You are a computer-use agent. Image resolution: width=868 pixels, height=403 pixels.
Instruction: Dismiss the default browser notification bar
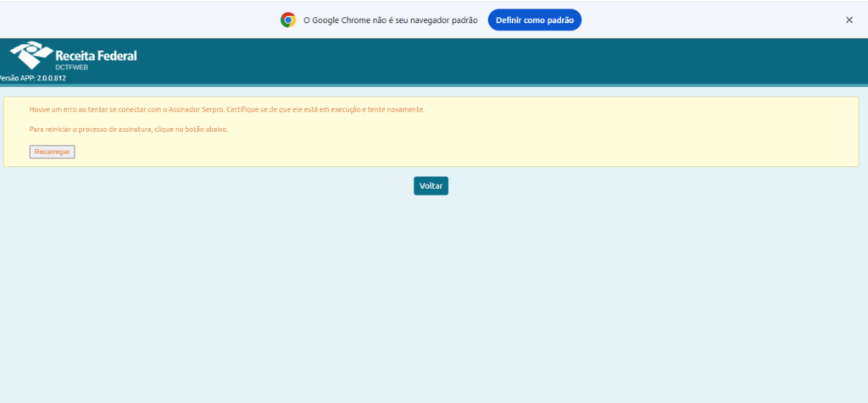pyautogui.click(x=849, y=20)
